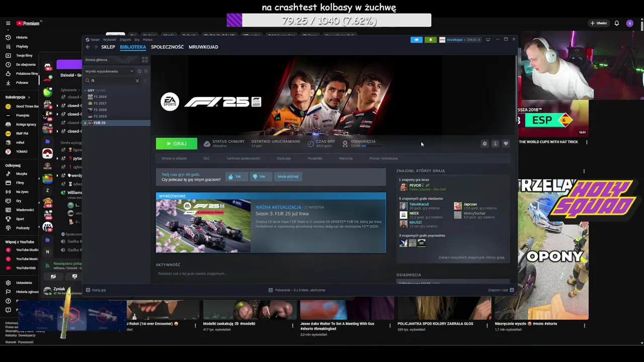Click the library search field containing f1
The width and height of the screenshot is (644, 362).
pyautogui.click(x=112, y=80)
